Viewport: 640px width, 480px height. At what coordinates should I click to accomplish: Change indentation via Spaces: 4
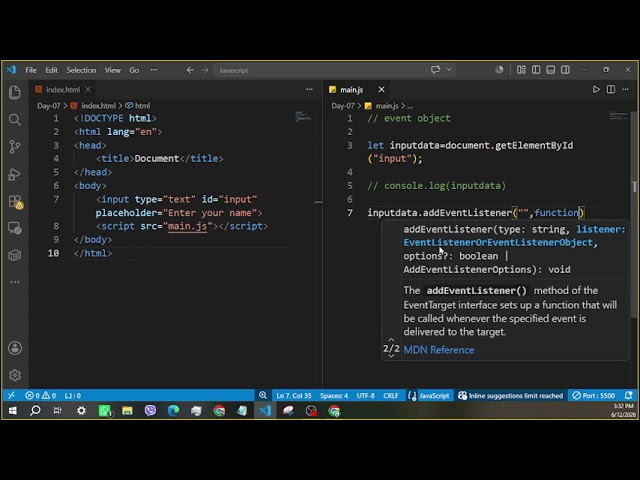tap(334, 396)
